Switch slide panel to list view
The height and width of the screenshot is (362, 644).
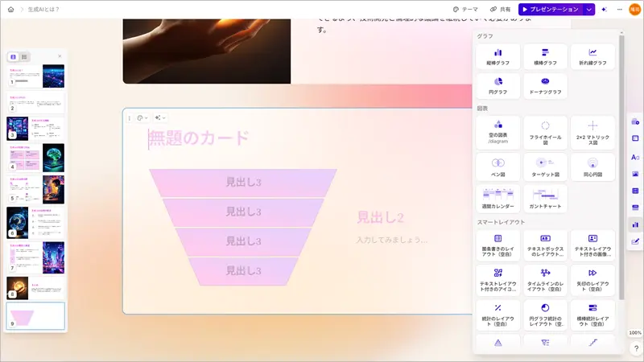click(x=24, y=56)
